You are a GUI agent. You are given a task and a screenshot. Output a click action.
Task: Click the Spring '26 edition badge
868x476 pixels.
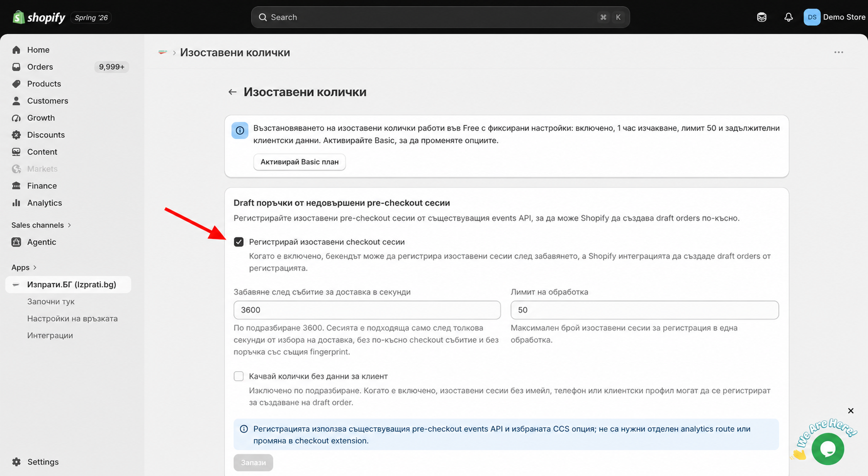click(x=91, y=17)
